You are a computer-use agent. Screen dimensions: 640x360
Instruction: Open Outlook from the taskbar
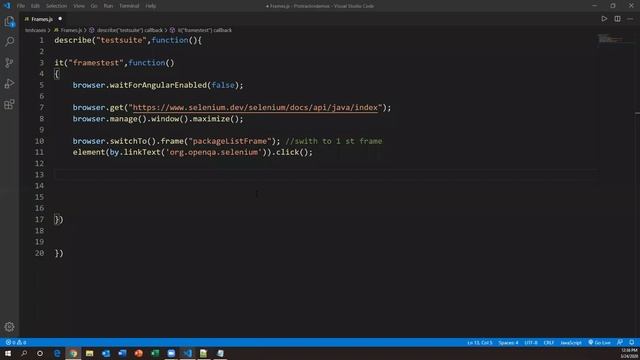[x=106, y=353]
